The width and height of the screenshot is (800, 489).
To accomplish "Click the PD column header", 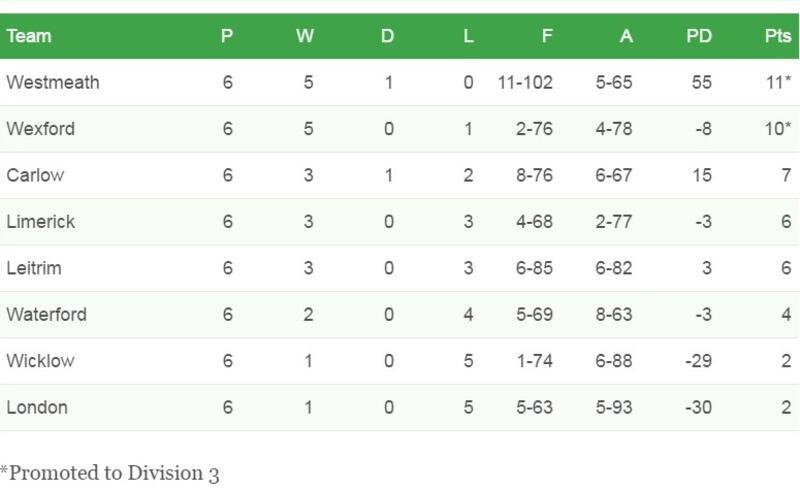I will pos(699,36).
